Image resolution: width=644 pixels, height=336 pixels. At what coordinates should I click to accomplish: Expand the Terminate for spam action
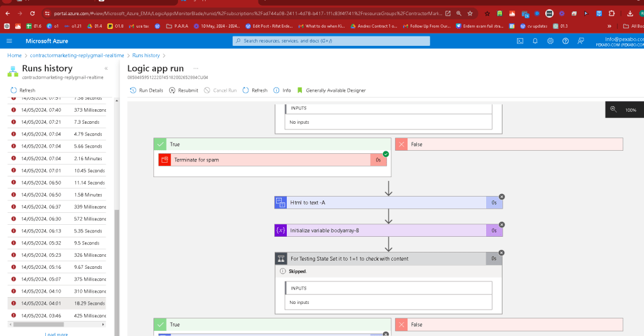272,160
